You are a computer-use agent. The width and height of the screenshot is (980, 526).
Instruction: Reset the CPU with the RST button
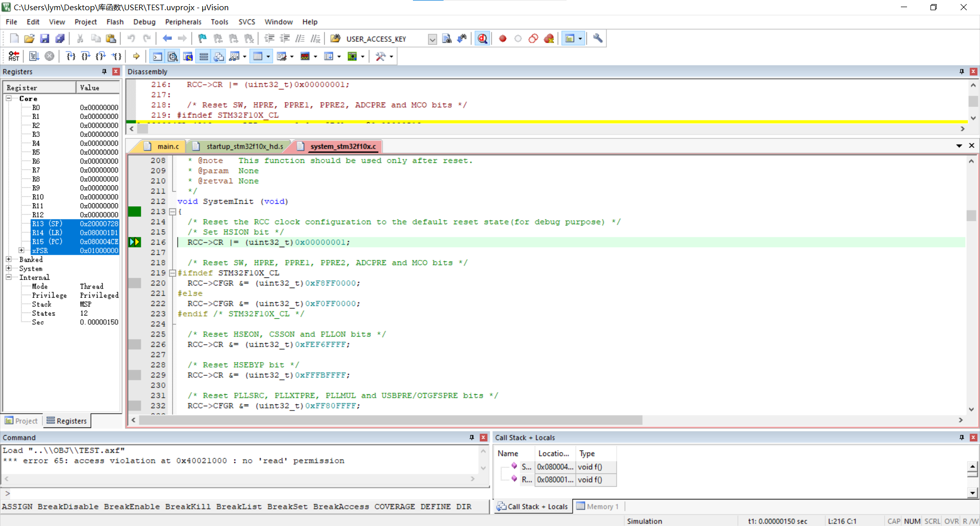pos(14,56)
